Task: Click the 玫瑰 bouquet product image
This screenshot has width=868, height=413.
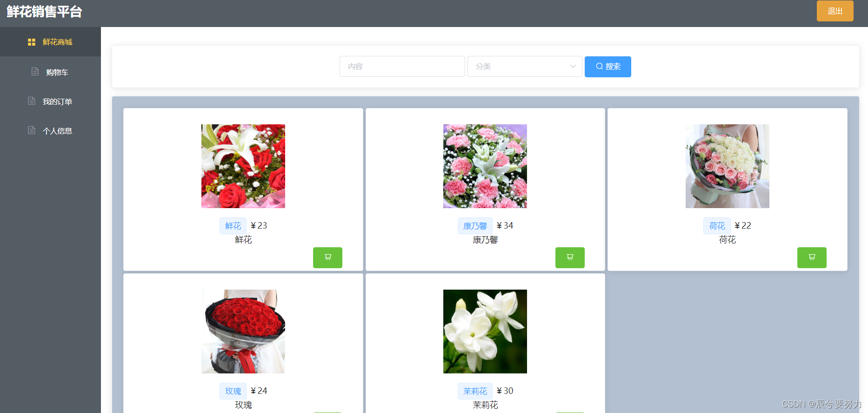Action: tap(243, 332)
